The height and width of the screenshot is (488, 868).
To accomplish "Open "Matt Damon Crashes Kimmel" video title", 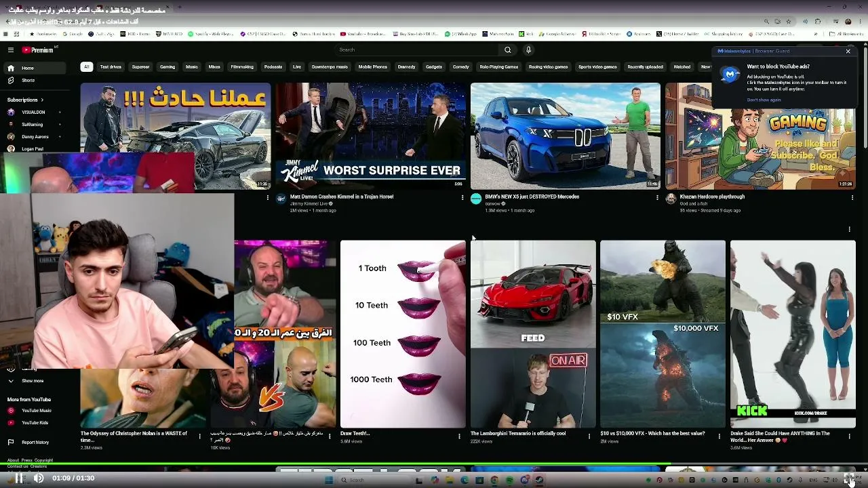I will click(342, 197).
